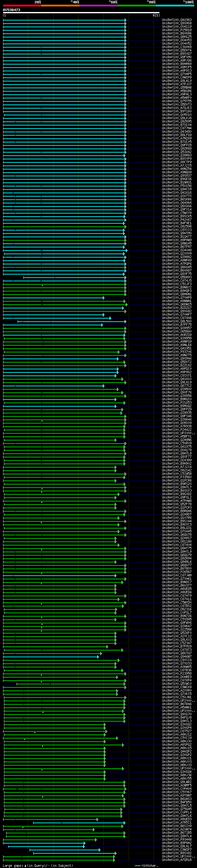Select the AV530473 query name

(x=11, y=10)
